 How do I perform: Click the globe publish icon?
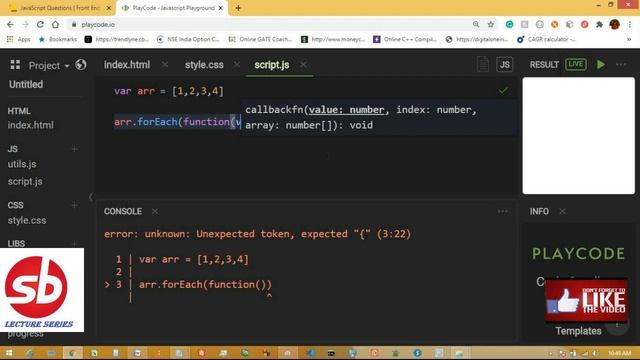pos(81,64)
